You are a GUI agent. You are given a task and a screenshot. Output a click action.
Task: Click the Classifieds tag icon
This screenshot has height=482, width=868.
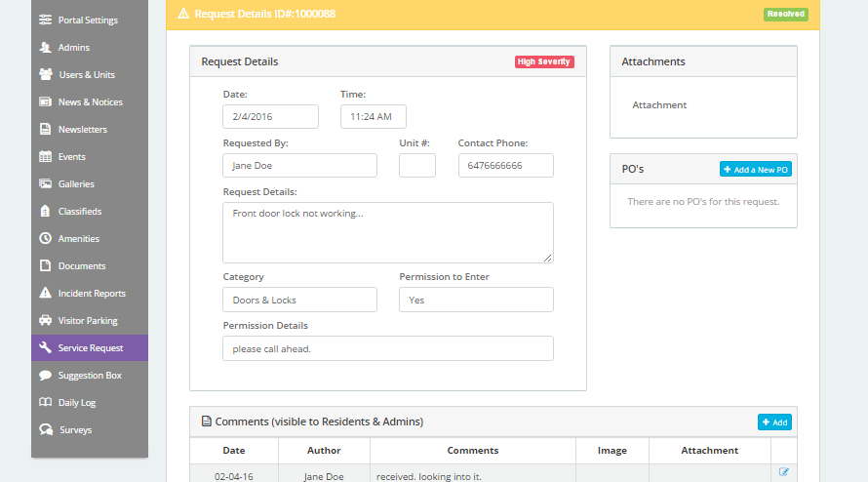point(45,212)
